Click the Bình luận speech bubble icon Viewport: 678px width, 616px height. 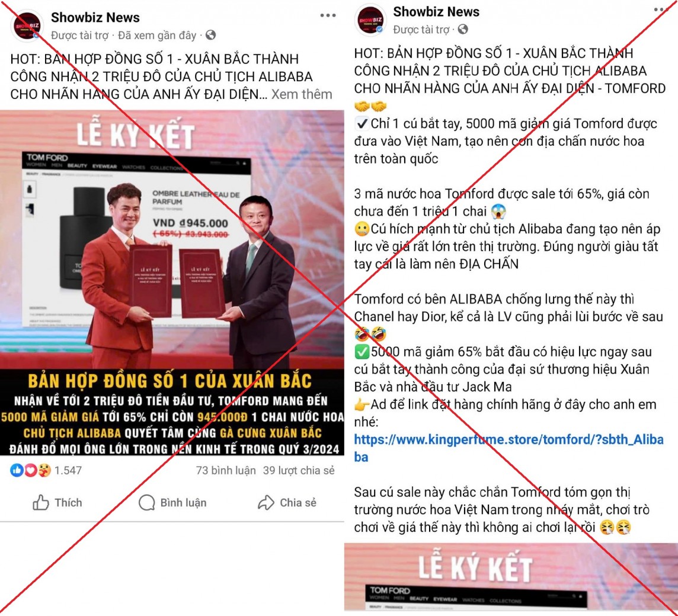click(146, 502)
